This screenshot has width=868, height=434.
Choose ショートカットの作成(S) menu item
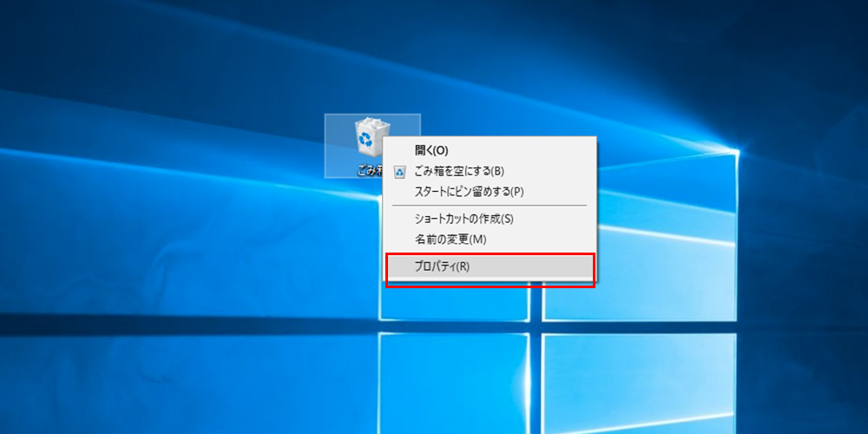(x=490, y=219)
